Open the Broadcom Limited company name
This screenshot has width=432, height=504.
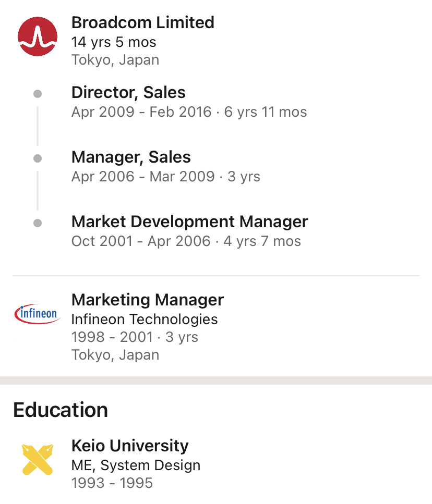pyautogui.click(x=142, y=22)
